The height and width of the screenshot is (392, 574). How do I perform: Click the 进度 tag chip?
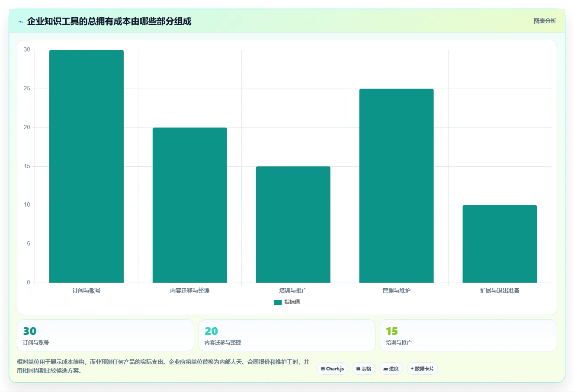pos(391,369)
